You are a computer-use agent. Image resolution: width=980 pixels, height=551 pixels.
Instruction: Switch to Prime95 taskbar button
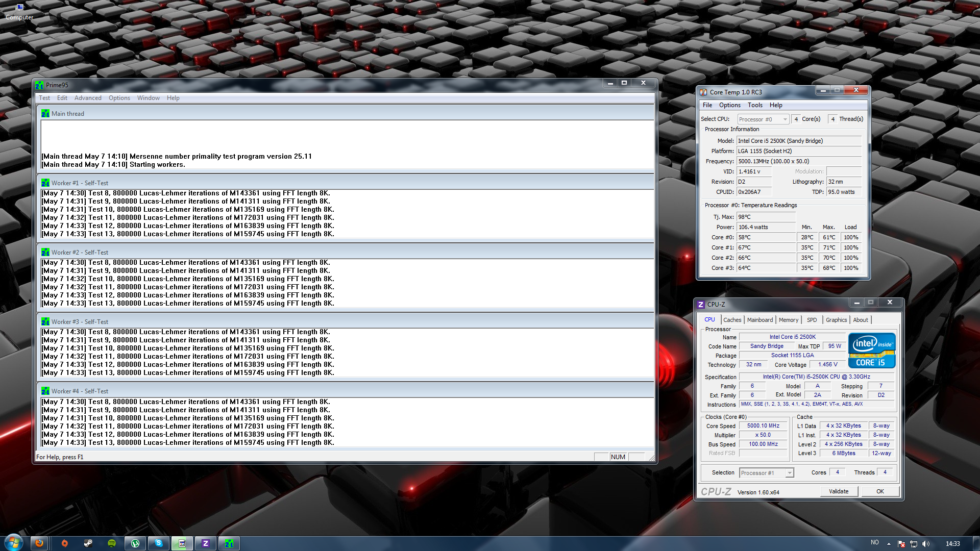[229, 543]
